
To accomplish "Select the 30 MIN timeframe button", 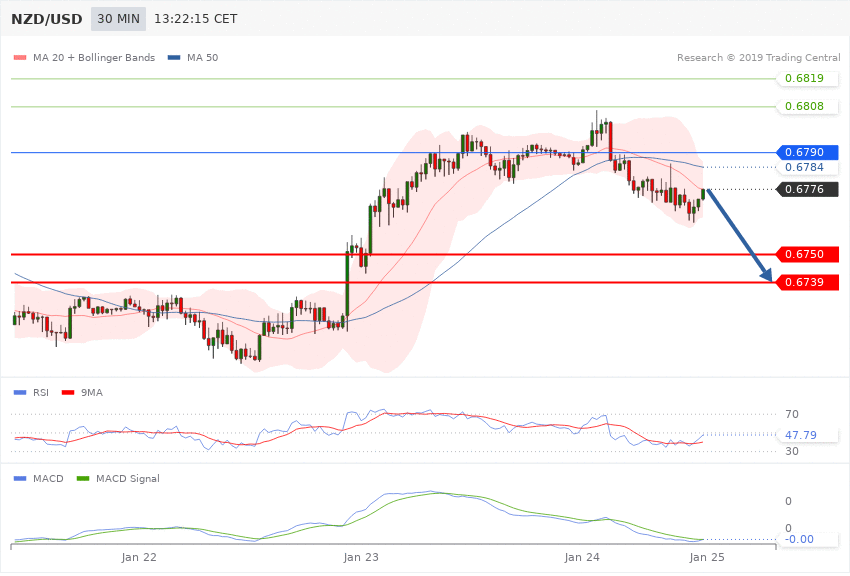I will pos(118,19).
